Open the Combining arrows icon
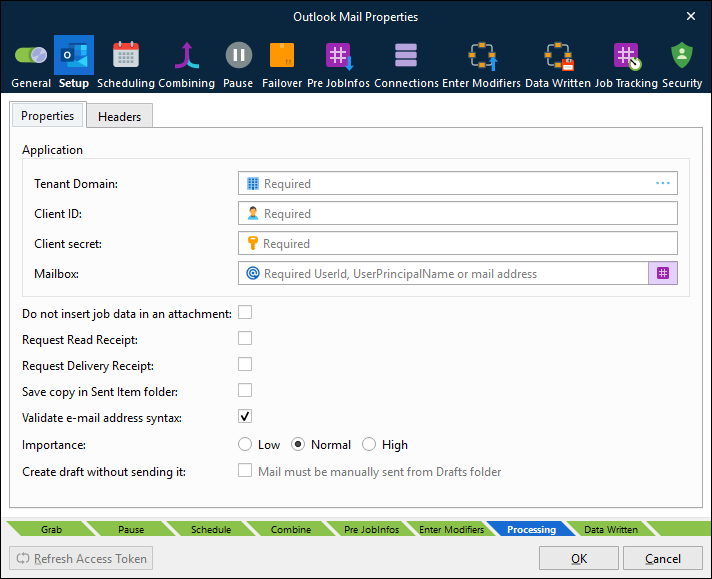This screenshot has height=579, width=712. pos(186,55)
